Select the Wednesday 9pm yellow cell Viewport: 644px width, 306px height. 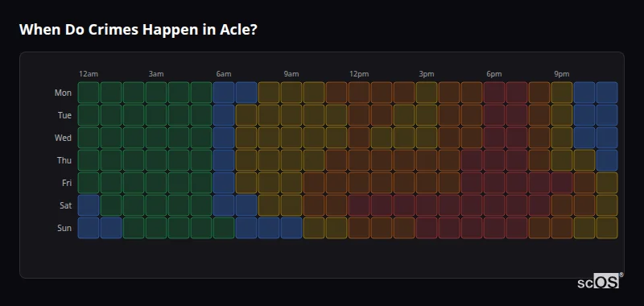[562, 138]
